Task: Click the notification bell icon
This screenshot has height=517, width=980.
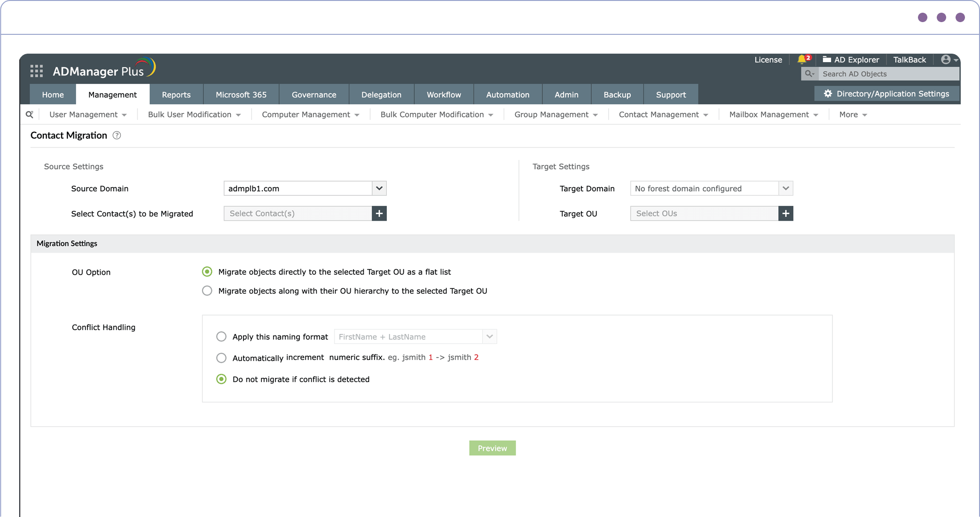Action: point(802,60)
